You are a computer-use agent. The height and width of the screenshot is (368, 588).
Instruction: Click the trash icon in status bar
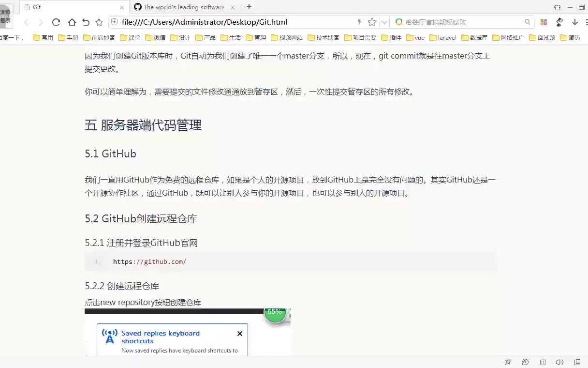[543, 362]
